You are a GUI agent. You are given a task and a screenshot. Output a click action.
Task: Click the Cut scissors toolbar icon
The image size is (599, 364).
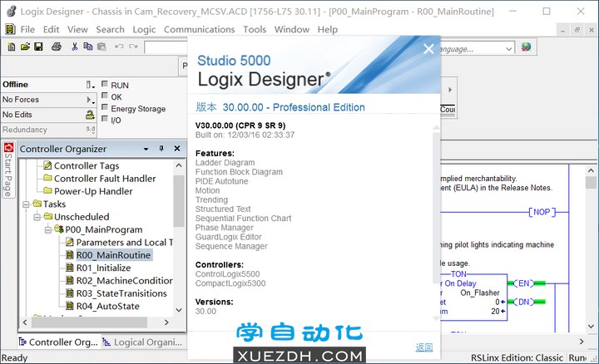[75, 47]
